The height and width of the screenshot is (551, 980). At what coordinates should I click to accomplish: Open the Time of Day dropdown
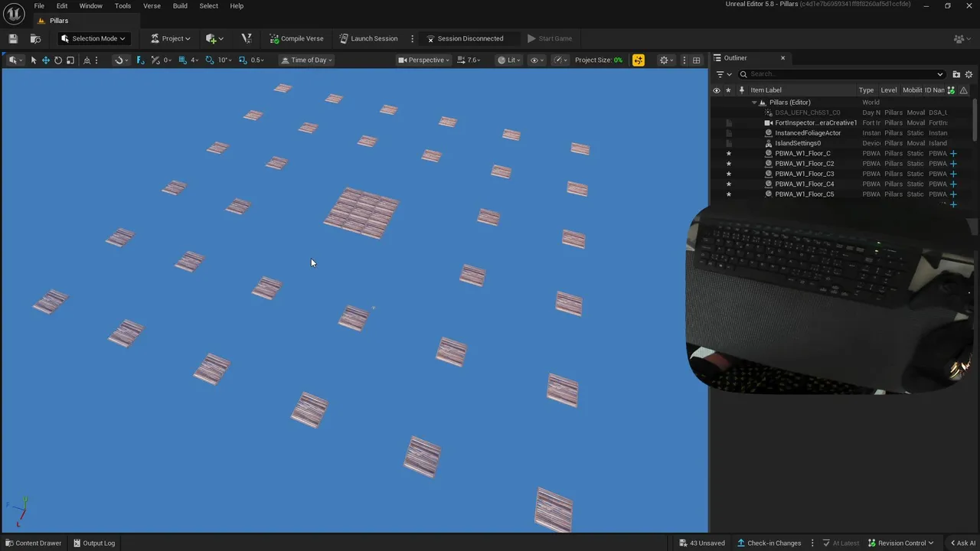306,60
